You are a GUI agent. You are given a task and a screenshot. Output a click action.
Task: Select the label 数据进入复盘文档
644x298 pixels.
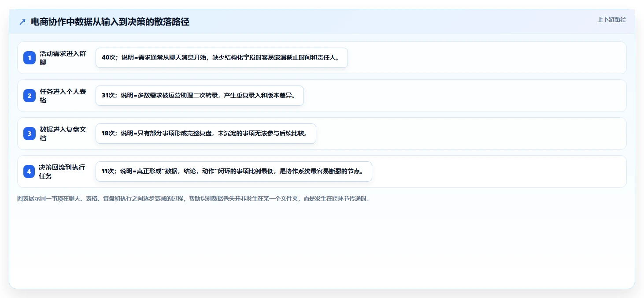pyautogui.click(x=63, y=134)
